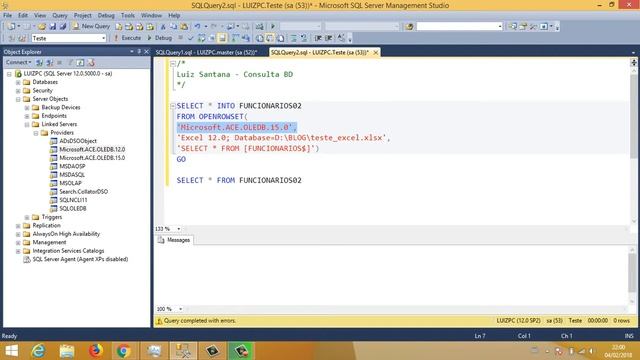Collapse the LUIZPC server node
Image resolution: width=640 pixels, height=360 pixels.
coord(9,74)
